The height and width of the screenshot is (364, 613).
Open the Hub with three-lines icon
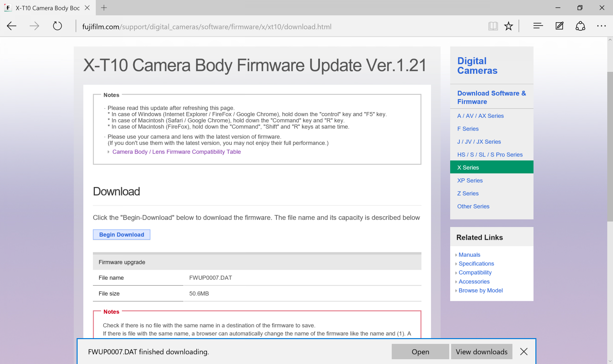coord(538,26)
